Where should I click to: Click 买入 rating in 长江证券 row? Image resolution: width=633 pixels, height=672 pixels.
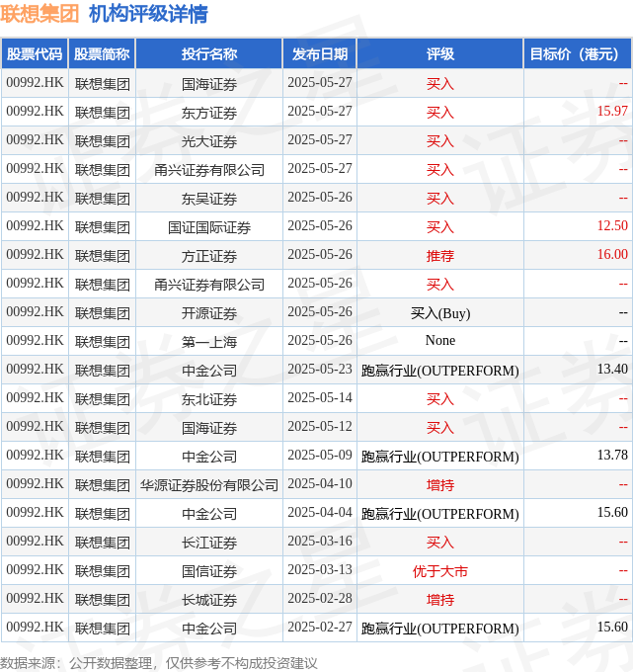[x=439, y=543]
